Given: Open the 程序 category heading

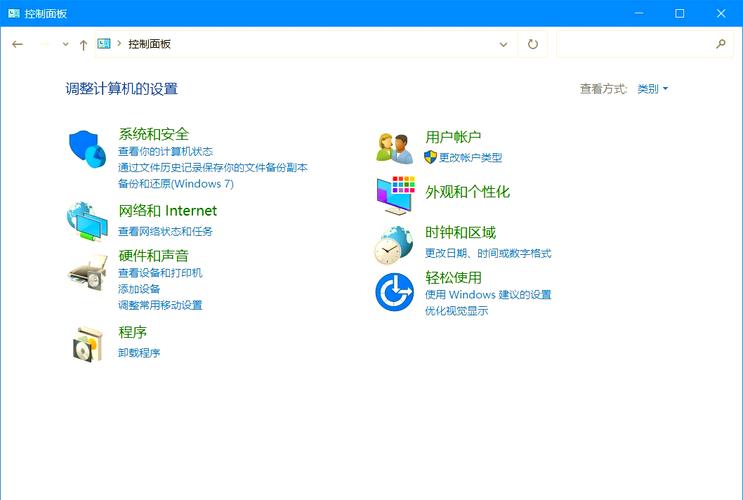Looking at the screenshot, I should (x=133, y=332).
